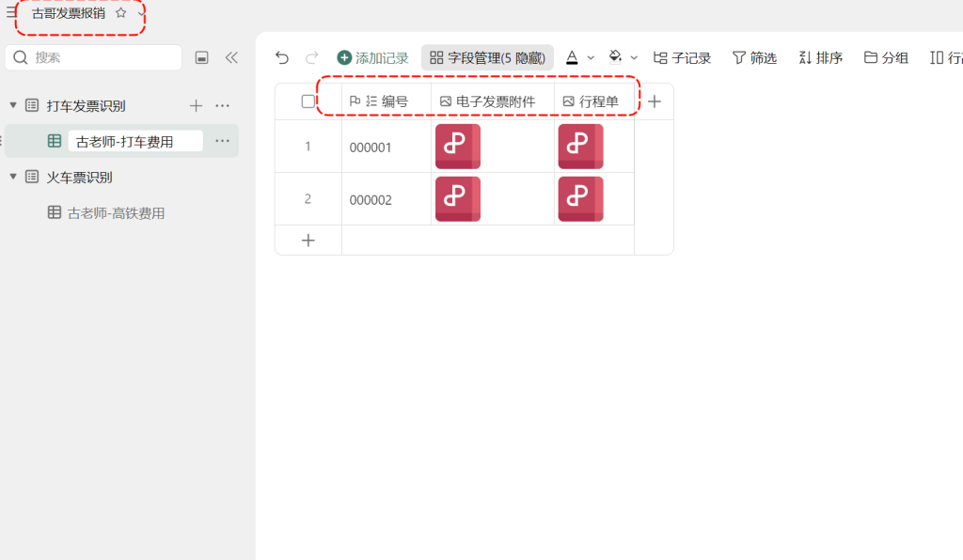Tick the select-all checkbox in header
Viewport: 963px width, 560px height.
tap(308, 101)
